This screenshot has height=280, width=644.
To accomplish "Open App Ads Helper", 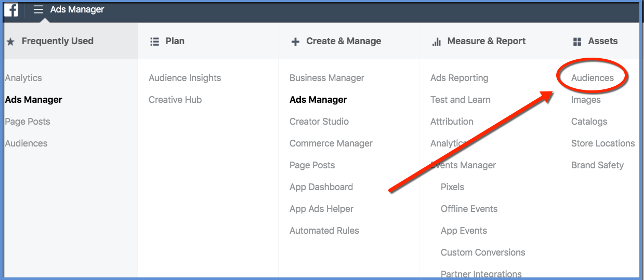I will (322, 209).
